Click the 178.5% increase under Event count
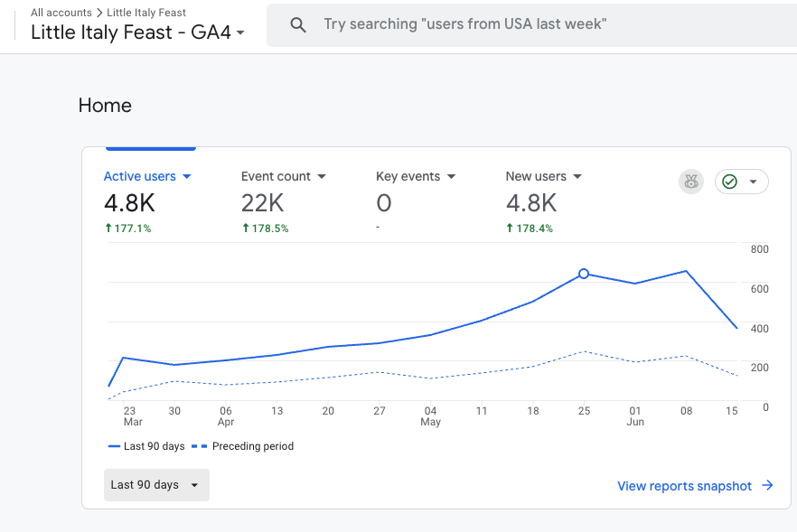797x532 pixels. pos(266,229)
